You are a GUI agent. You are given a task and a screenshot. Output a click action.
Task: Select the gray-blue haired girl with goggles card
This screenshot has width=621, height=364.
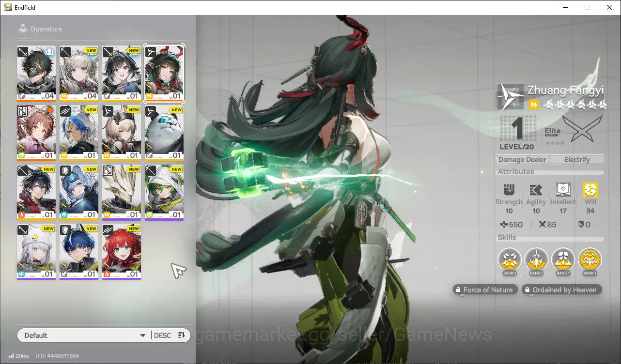[79, 193]
